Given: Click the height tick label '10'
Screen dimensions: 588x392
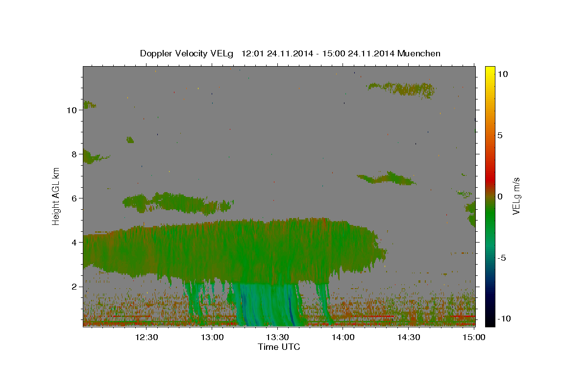Looking at the screenshot, I should coord(72,110).
